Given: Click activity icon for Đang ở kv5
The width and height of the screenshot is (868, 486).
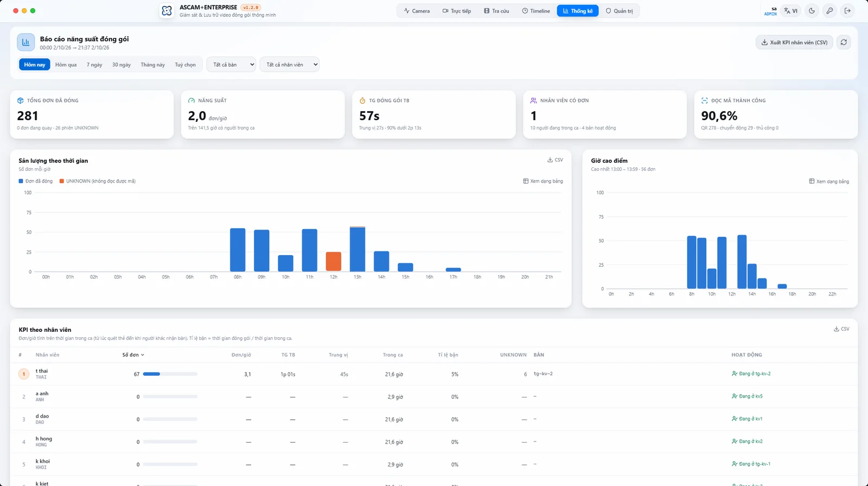Looking at the screenshot, I should pyautogui.click(x=735, y=396).
